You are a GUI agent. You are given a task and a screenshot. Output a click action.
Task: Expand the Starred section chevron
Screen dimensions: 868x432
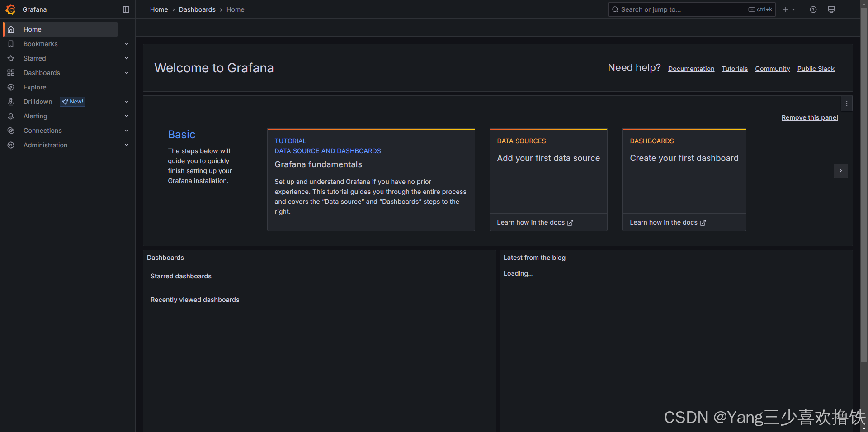point(127,58)
